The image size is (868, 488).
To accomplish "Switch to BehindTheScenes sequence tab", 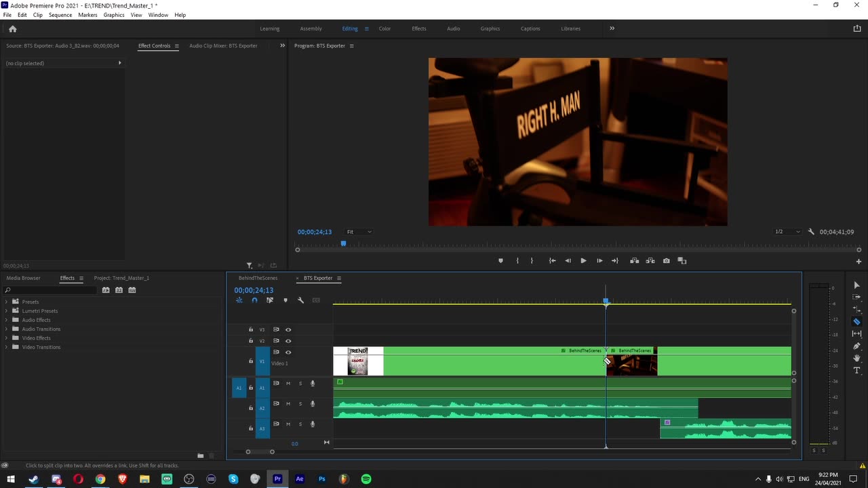I will tap(258, 278).
